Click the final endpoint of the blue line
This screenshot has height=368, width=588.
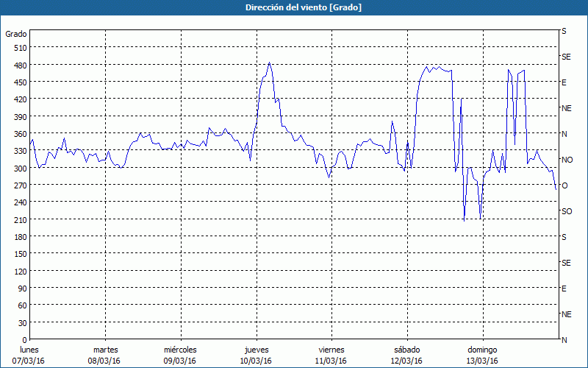[556, 190]
